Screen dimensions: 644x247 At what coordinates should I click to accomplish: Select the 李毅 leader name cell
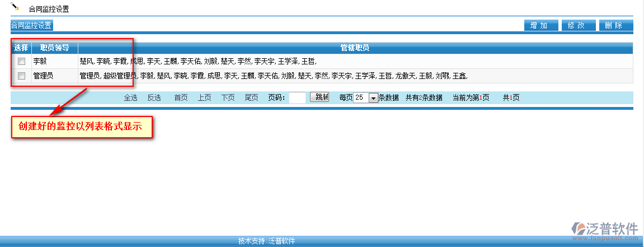click(x=55, y=62)
